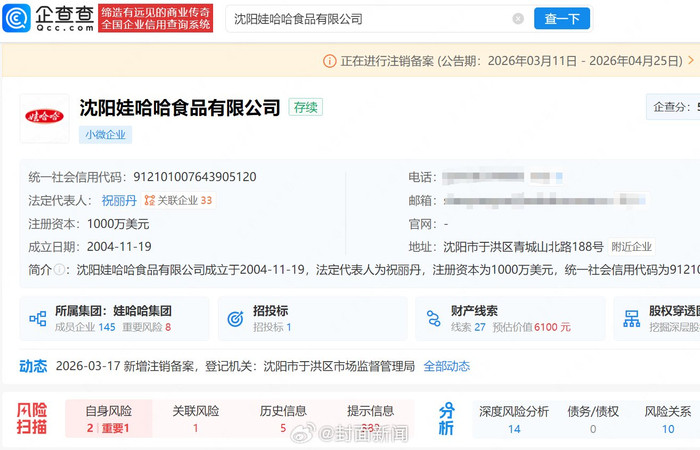Open the 风险扫描 risk scan label
Image resolution: width=700 pixels, height=450 pixels.
(32, 418)
